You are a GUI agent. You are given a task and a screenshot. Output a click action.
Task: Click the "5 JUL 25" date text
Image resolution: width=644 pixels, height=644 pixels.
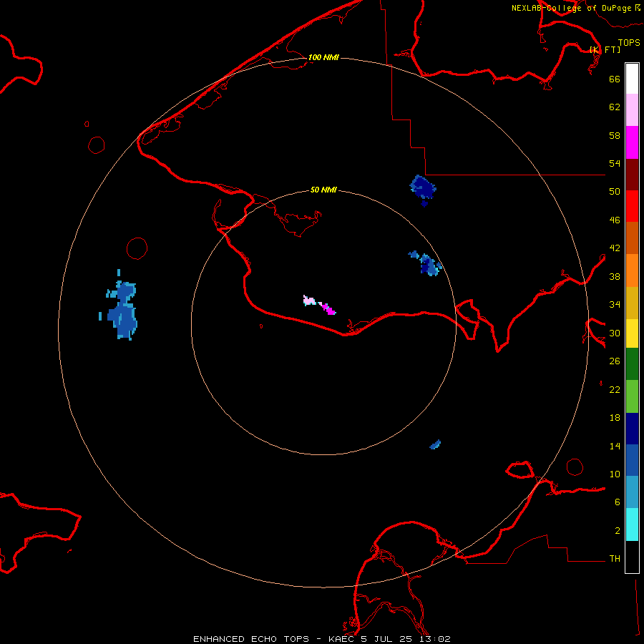pyautogui.click(x=387, y=639)
